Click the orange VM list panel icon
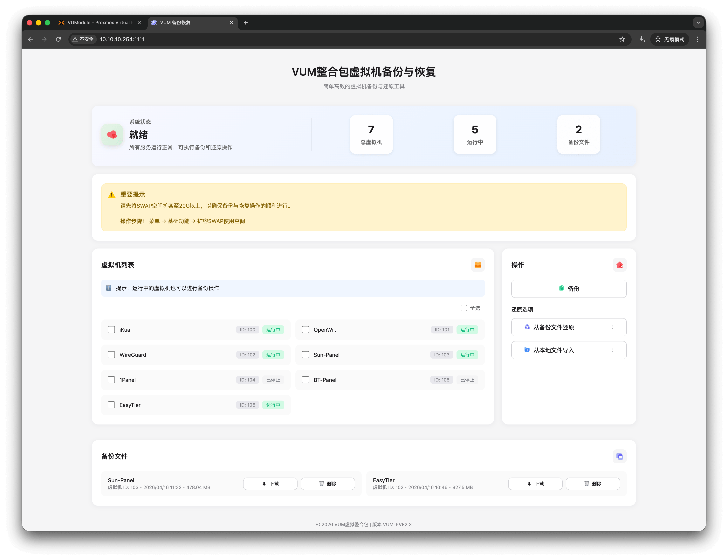 click(x=477, y=265)
